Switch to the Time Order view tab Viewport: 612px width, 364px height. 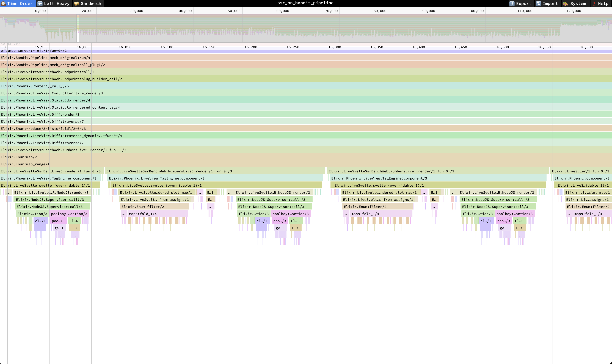coord(18,3)
